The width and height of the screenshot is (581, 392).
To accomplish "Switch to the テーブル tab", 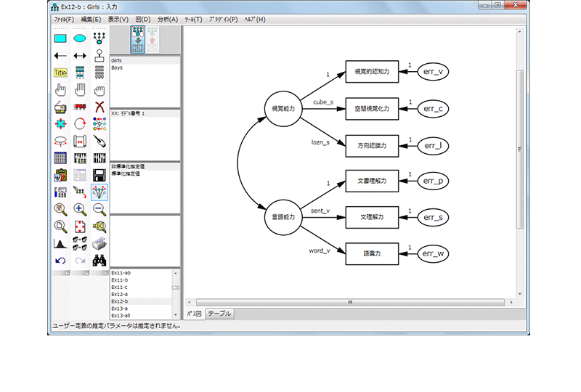I will click(219, 314).
